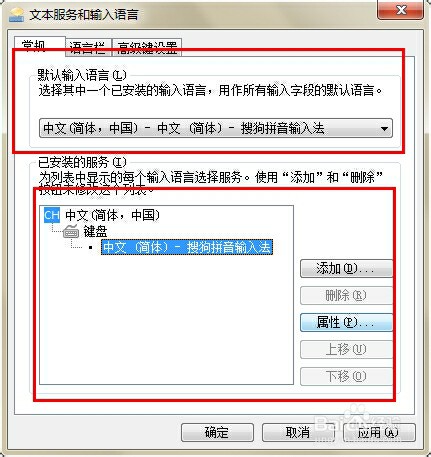Select 中文(简体,中国) language node text
Image resolution: width=431 pixels, height=457 pixels.
[113, 215]
